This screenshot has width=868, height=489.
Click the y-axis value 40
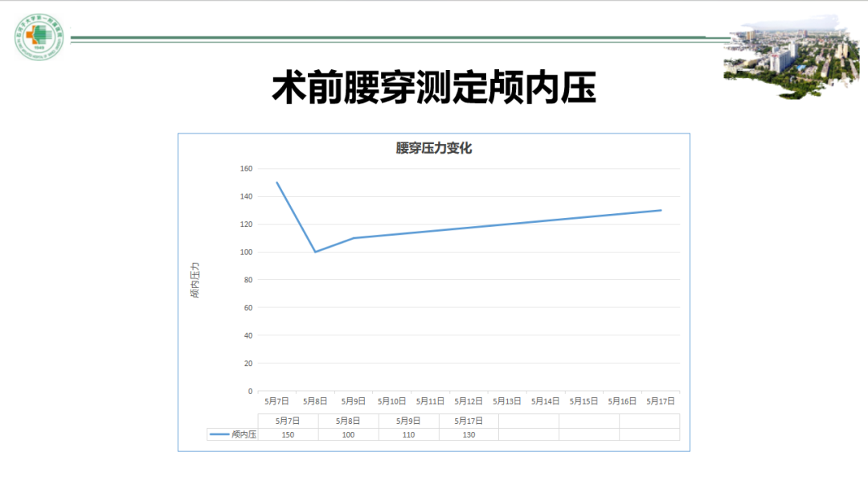coord(248,335)
